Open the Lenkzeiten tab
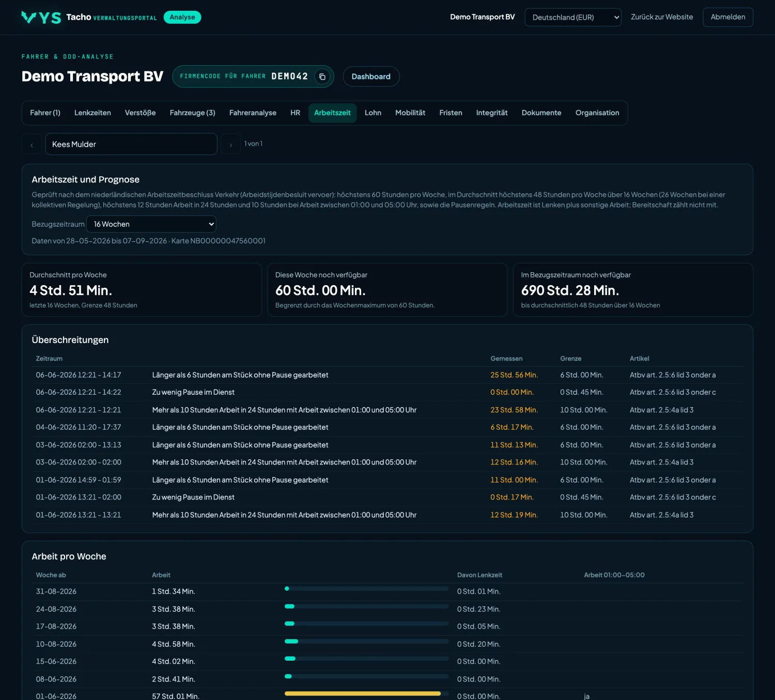The width and height of the screenshot is (775, 700). 92,113
